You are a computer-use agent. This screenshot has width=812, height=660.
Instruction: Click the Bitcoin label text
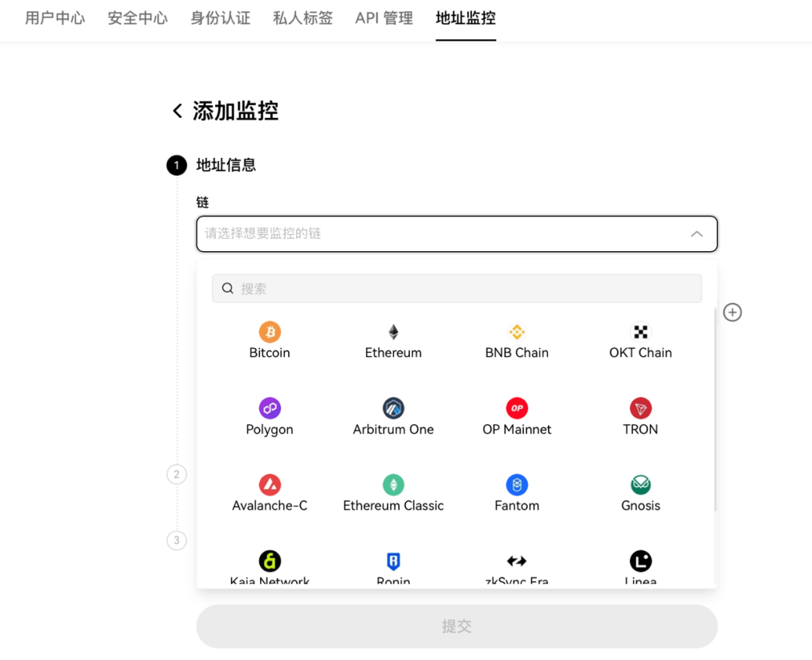click(270, 353)
